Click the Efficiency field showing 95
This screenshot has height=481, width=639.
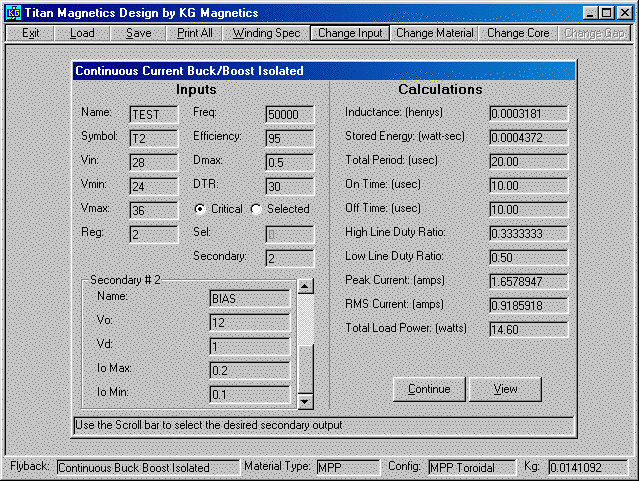click(290, 139)
